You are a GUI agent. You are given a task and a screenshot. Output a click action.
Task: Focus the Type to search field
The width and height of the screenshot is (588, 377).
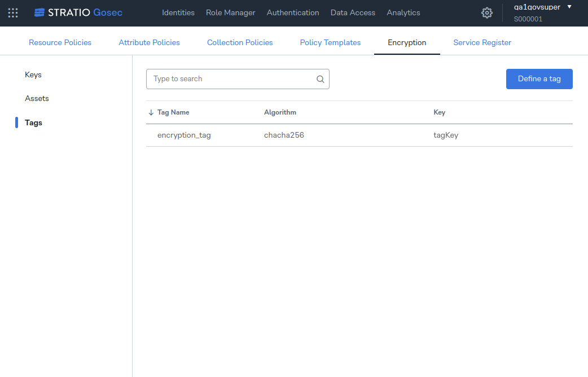(x=231, y=79)
